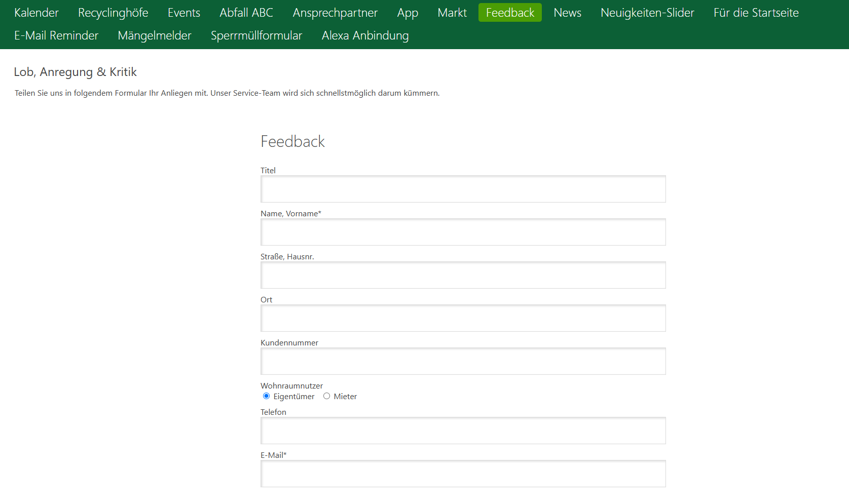Focus the Kundennummer field
Image resolution: width=849 pixels, height=504 pixels.
click(463, 361)
